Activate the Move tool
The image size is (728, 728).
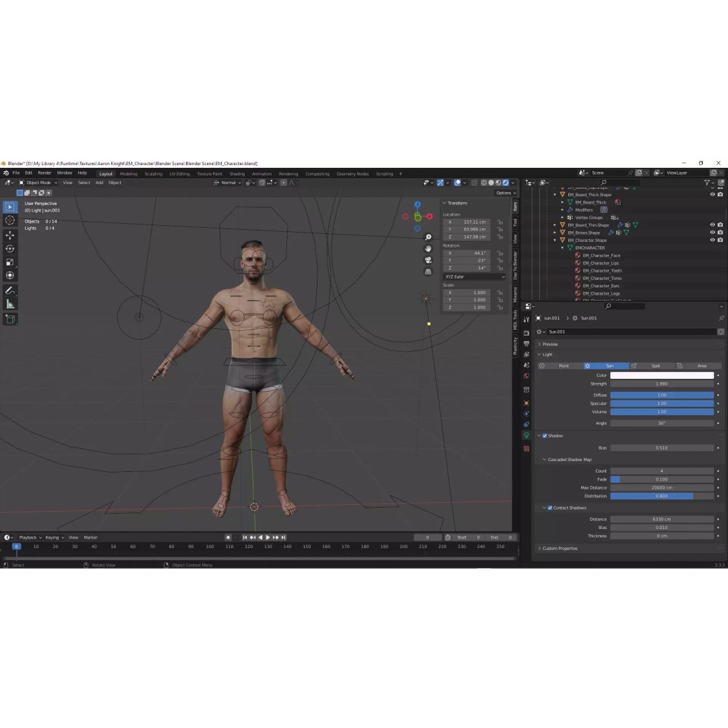[9, 235]
